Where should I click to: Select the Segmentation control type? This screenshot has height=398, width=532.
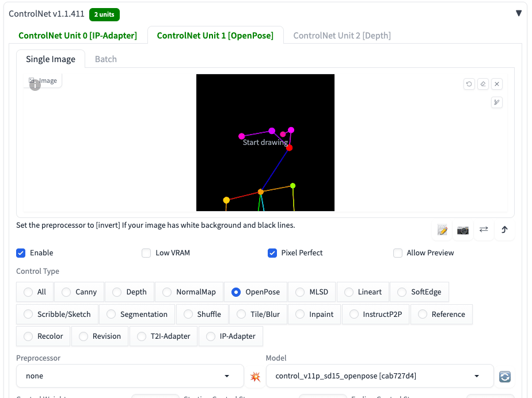(136, 314)
